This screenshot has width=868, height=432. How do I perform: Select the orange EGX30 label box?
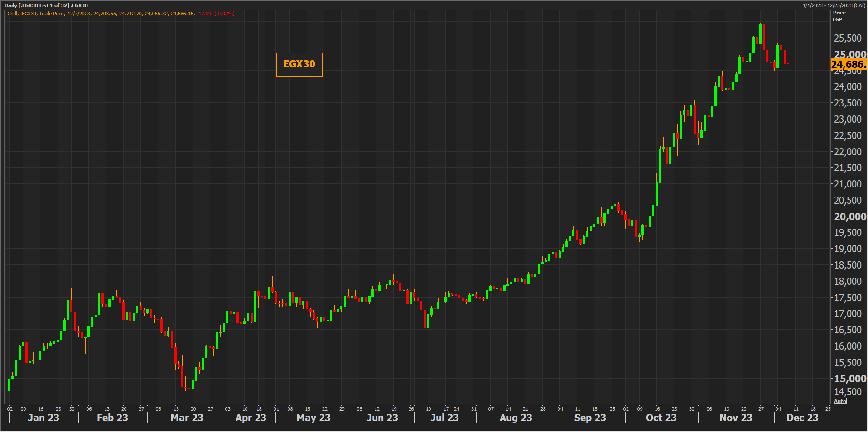point(299,64)
